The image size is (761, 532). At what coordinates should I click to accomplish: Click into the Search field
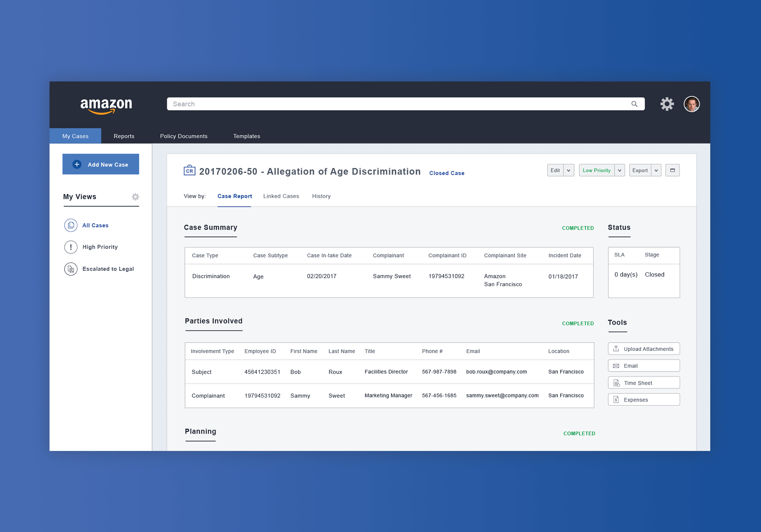click(x=397, y=104)
